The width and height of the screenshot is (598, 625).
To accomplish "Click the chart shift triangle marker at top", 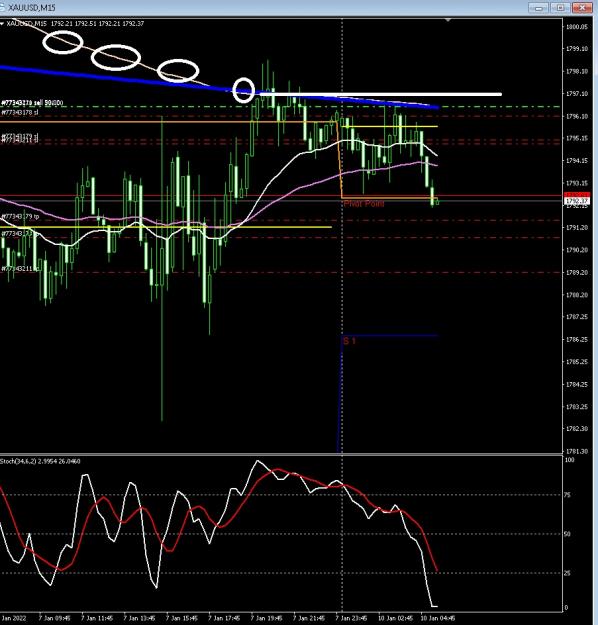I will (x=448, y=20).
